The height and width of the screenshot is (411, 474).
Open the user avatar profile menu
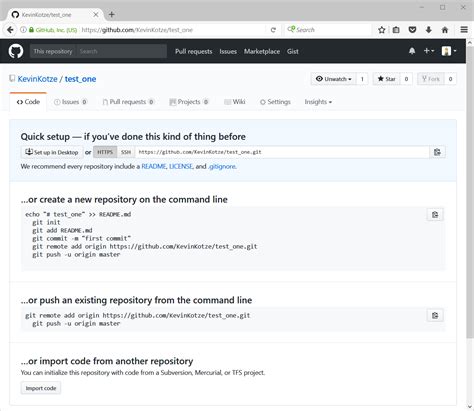tap(449, 51)
